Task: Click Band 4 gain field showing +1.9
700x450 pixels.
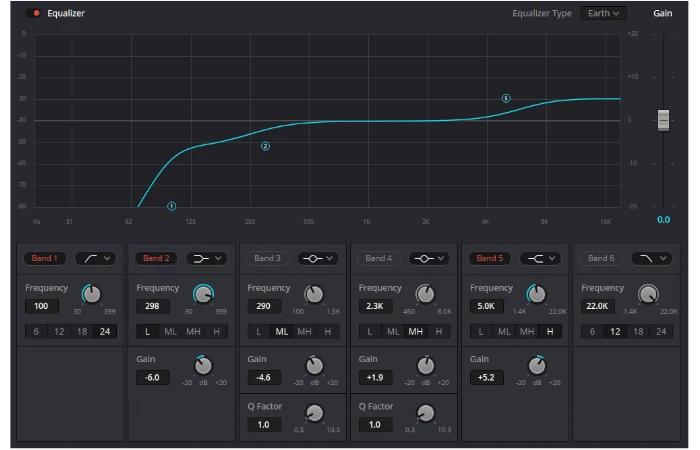Action: coord(375,378)
